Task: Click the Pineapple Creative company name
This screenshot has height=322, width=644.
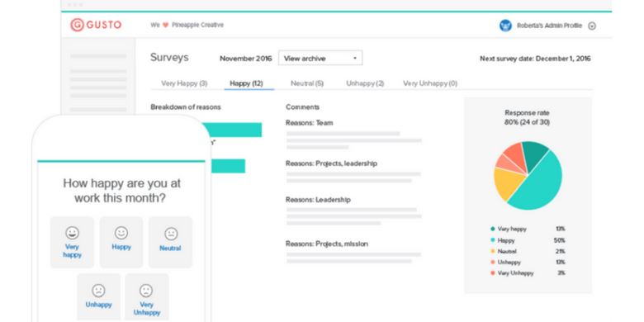Action: click(197, 25)
